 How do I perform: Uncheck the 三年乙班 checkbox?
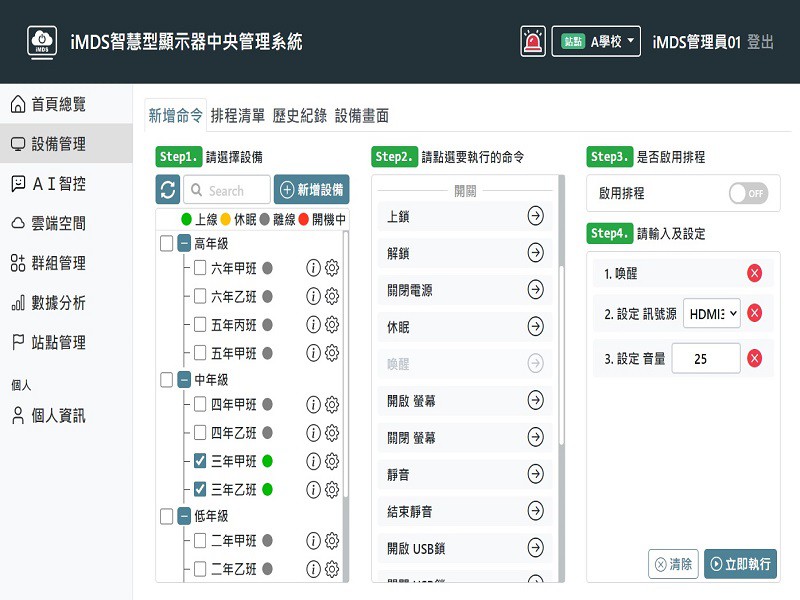click(x=200, y=489)
